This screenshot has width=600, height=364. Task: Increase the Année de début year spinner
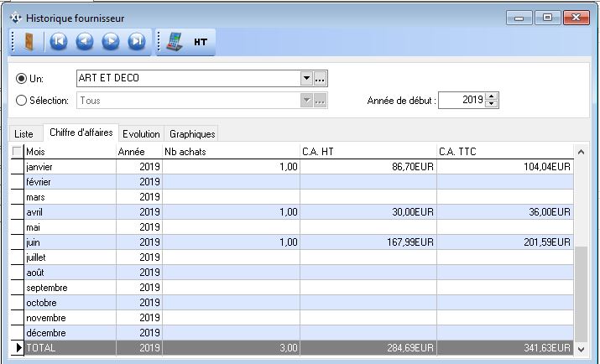point(492,96)
